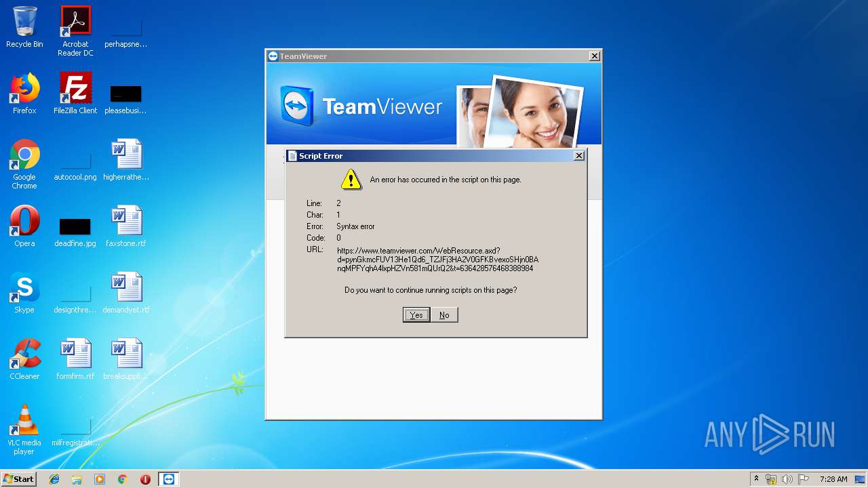
Task: Click the 'Syntax error' error text
Action: [x=355, y=226]
